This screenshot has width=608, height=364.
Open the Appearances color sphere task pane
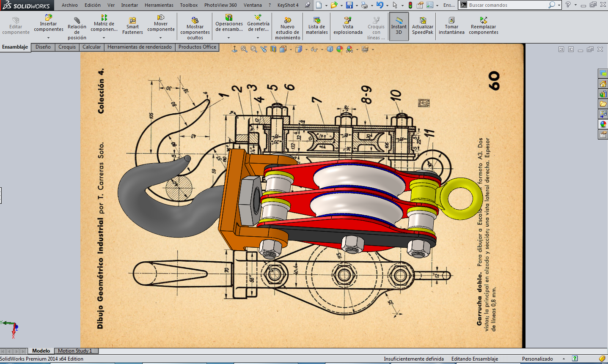pyautogui.click(x=603, y=124)
